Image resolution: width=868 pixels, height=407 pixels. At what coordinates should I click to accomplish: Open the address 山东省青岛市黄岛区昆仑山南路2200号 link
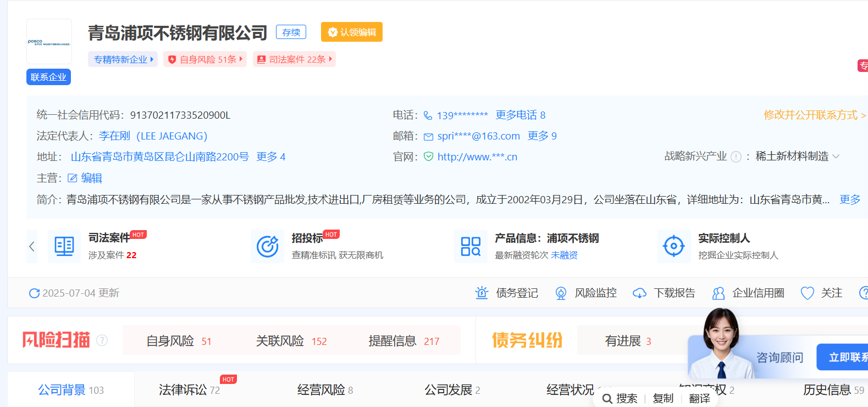(x=159, y=157)
